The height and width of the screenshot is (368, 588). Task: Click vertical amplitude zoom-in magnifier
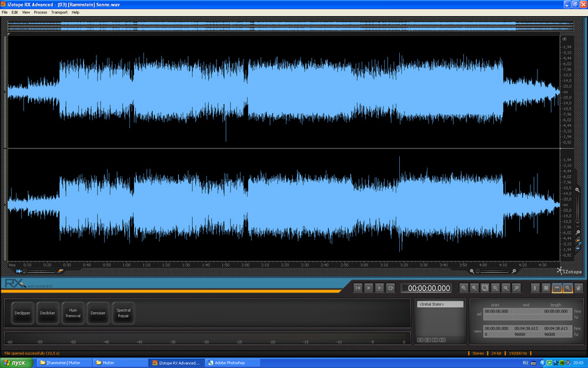click(577, 190)
